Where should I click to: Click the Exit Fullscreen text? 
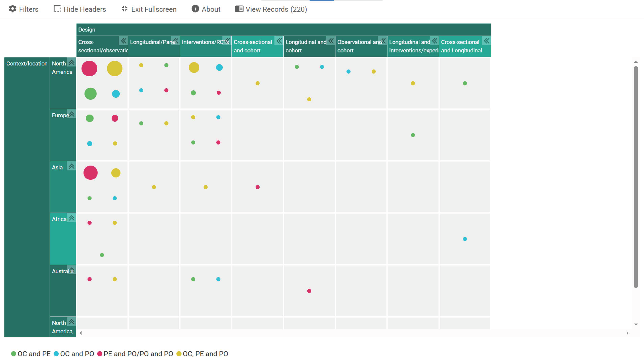coord(154,9)
